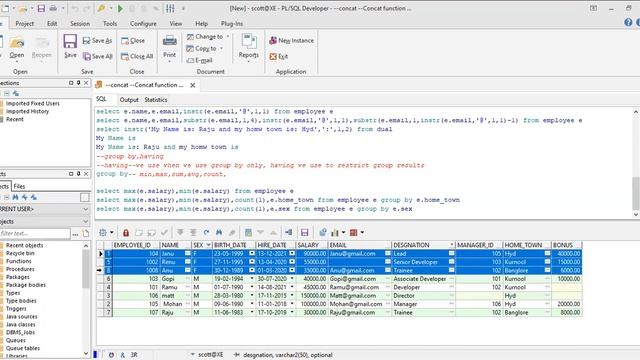640x360 pixels.
Task: Click the Gopi@gmail.com email cell
Action: click(x=360, y=279)
